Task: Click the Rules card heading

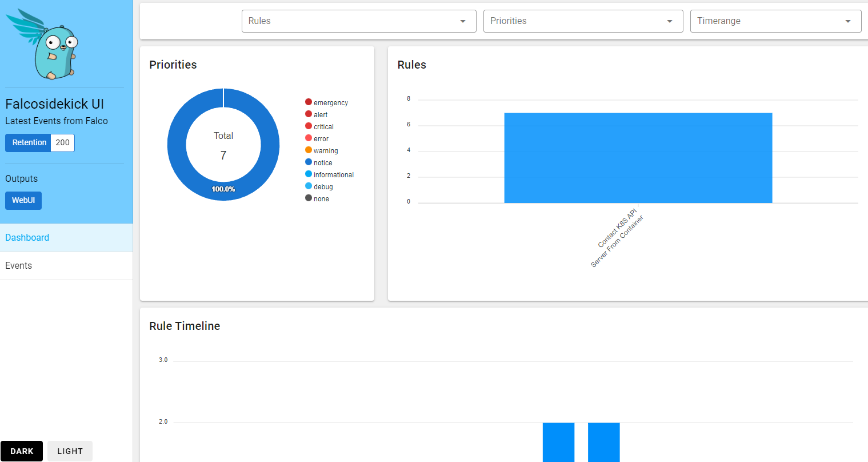Action: pos(412,65)
